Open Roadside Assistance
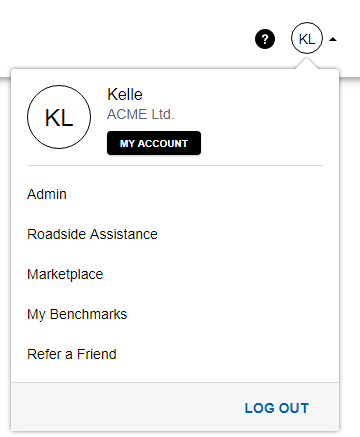This screenshot has height=437, width=360. (92, 234)
